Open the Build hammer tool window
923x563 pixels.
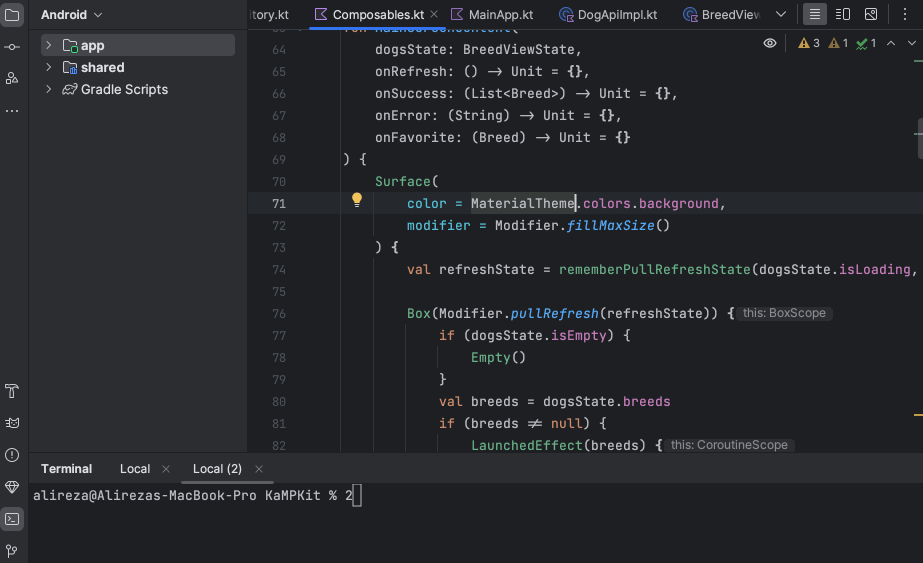tap(12, 391)
